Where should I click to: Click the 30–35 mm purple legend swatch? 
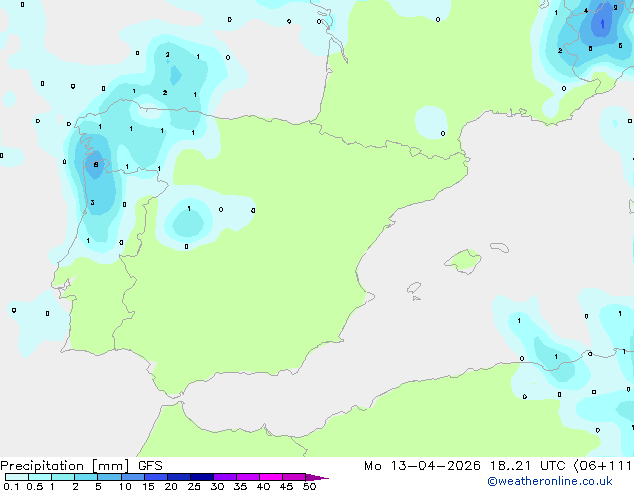(x=225, y=477)
